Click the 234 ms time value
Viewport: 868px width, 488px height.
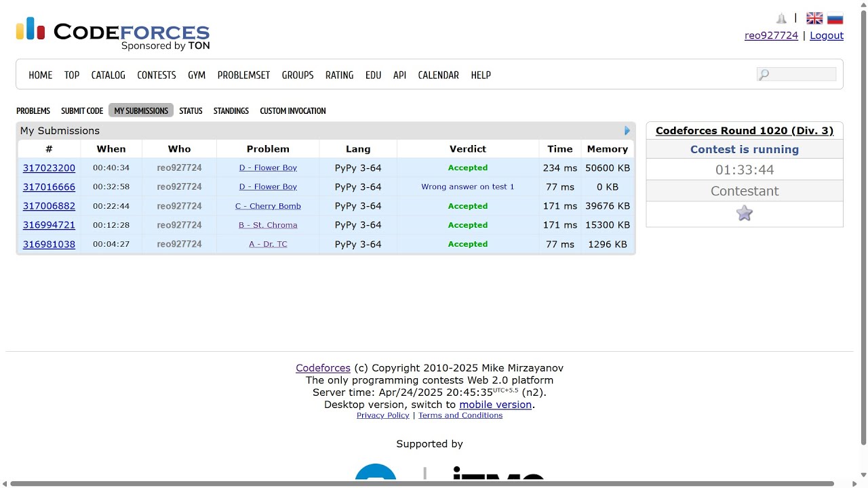pyautogui.click(x=560, y=168)
